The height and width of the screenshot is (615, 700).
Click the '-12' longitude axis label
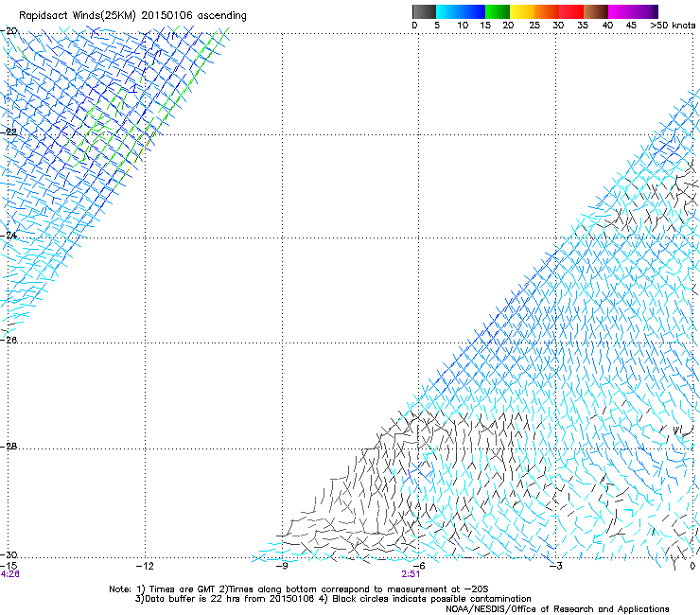(145, 566)
